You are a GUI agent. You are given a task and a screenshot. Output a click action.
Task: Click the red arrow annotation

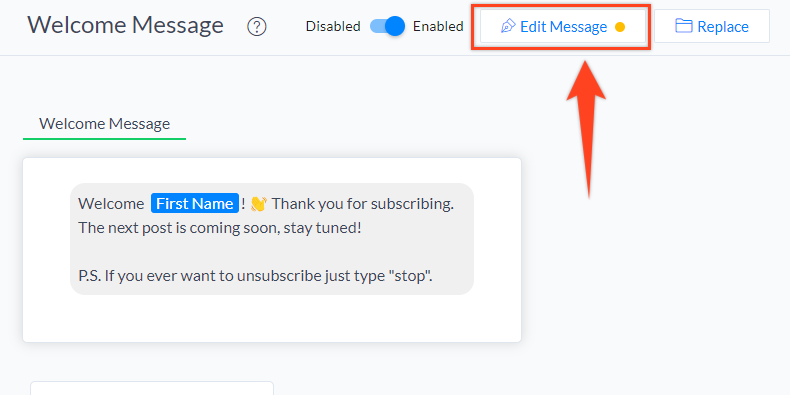click(x=586, y=129)
